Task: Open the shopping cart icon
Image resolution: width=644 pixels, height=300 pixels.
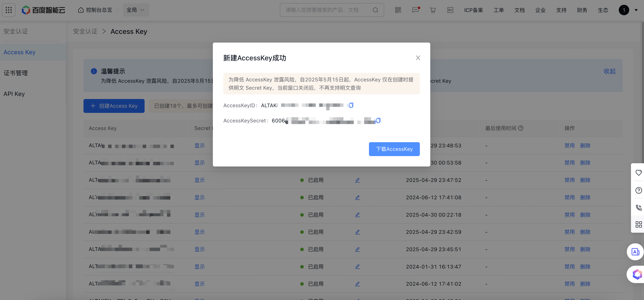Action: [x=433, y=10]
